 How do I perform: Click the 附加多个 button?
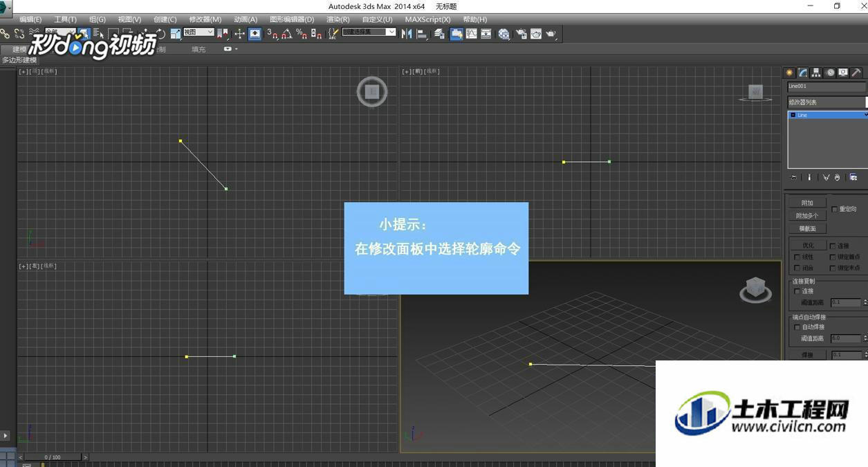(807, 216)
